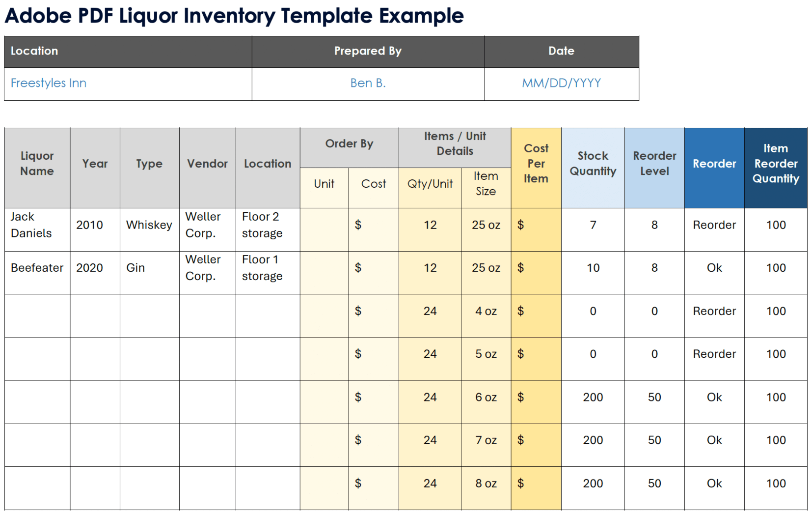Click the '4 oz' item size cell
Image resolution: width=812 pixels, height=514 pixels.
[486, 316]
